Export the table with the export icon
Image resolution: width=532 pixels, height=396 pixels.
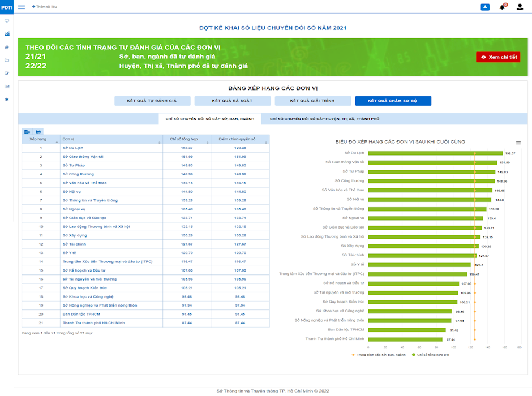click(27, 132)
